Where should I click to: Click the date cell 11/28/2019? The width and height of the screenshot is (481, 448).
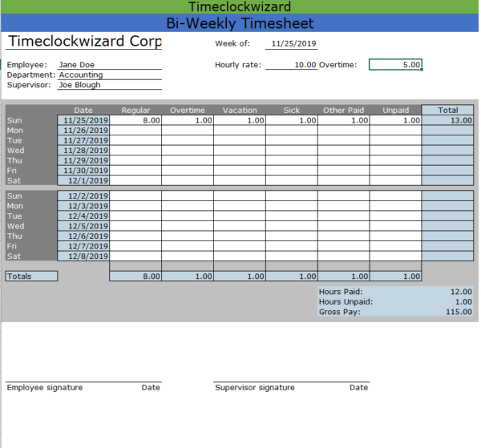(83, 150)
